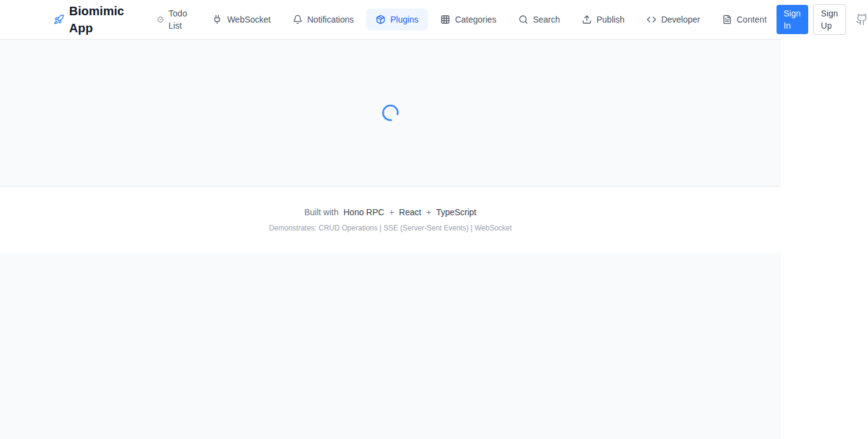Open the GitHub icon link

coord(861,20)
